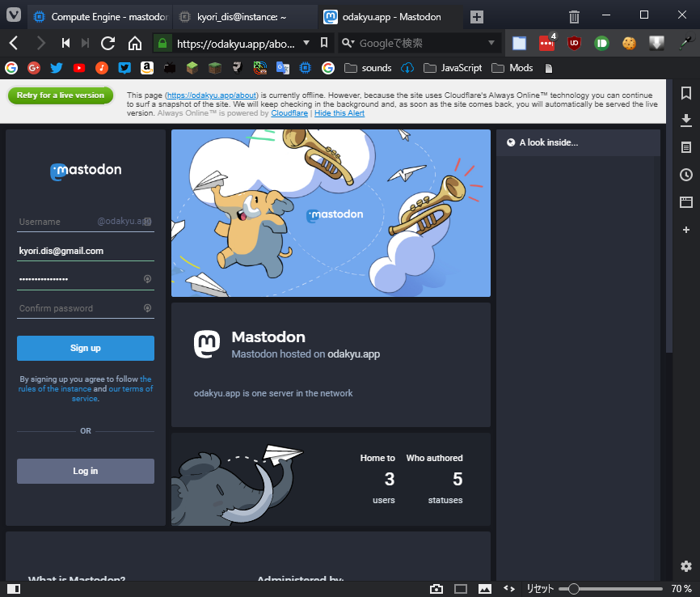This screenshot has height=597, width=700.
Task: Capture page with camera icon
Action: pyautogui.click(x=436, y=589)
